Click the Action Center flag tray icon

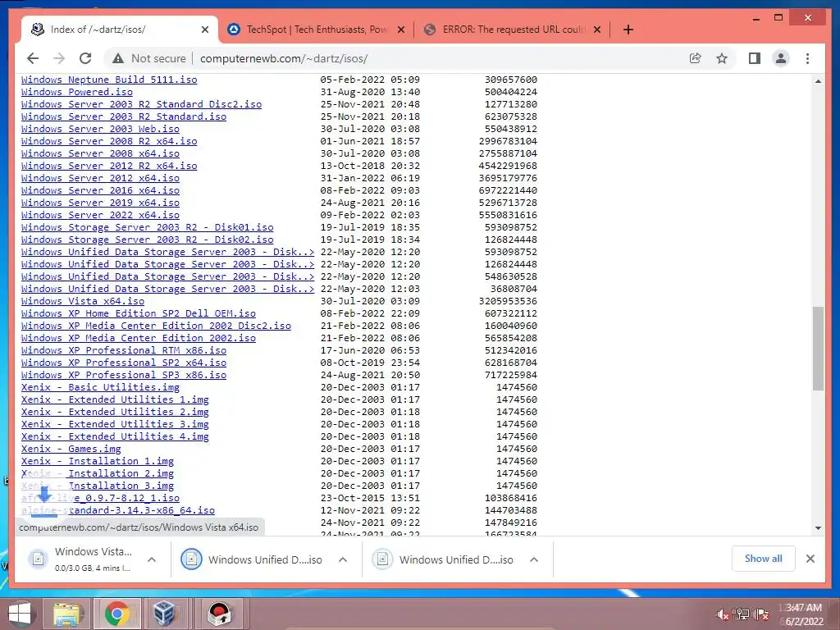point(762,614)
